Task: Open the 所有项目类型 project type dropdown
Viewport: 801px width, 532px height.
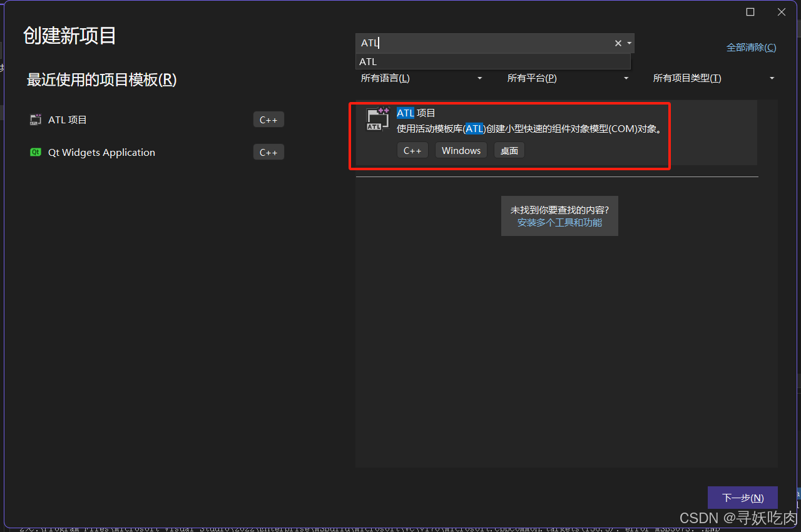Action: [x=714, y=78]
